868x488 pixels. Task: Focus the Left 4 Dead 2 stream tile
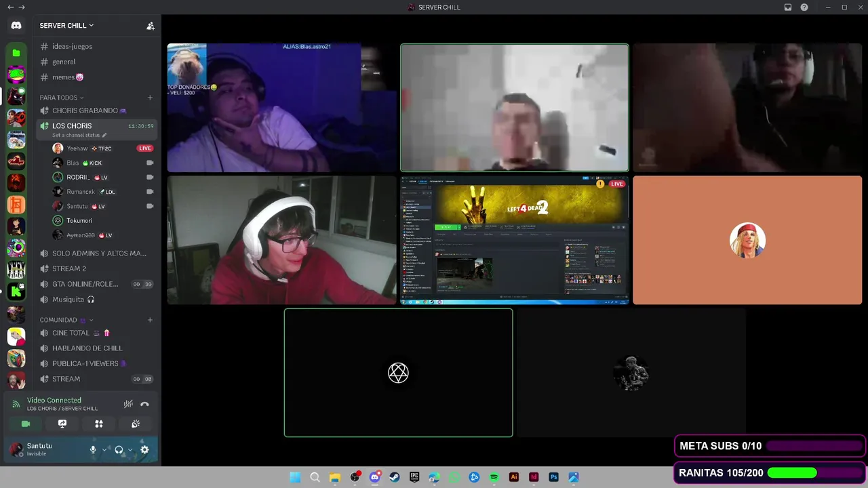[x=515, y=240]
